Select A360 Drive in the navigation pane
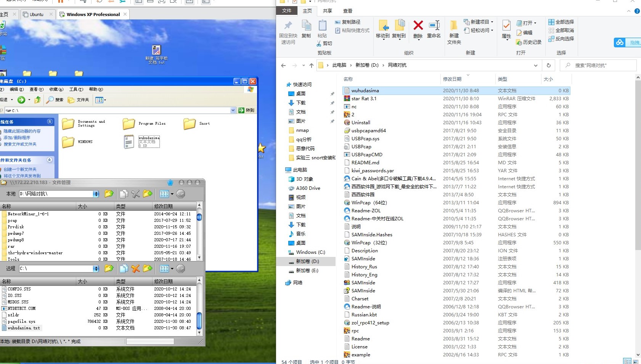 pyautogui.click(x=308, y=188)
